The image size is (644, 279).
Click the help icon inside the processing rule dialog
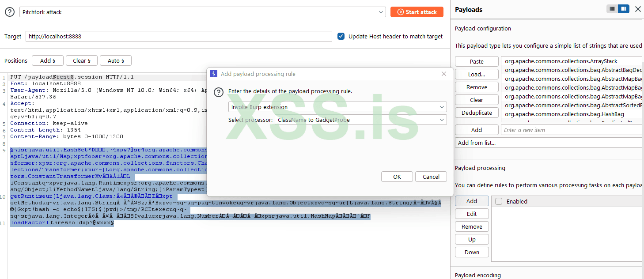[218, 92]
